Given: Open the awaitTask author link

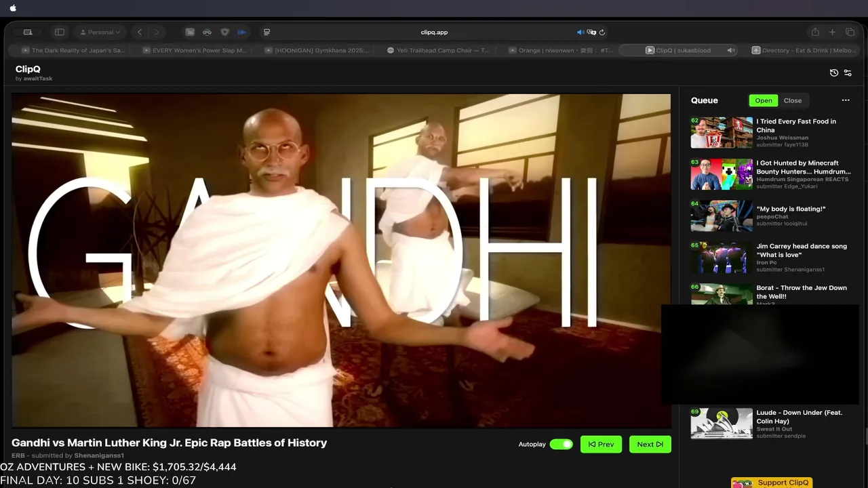Looking at the screenshot, I should point(37,79).
